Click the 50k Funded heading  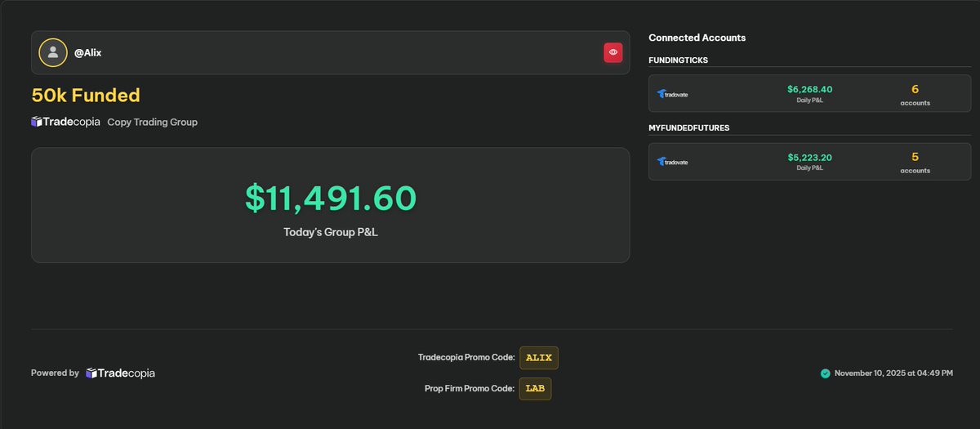[86, 95]
